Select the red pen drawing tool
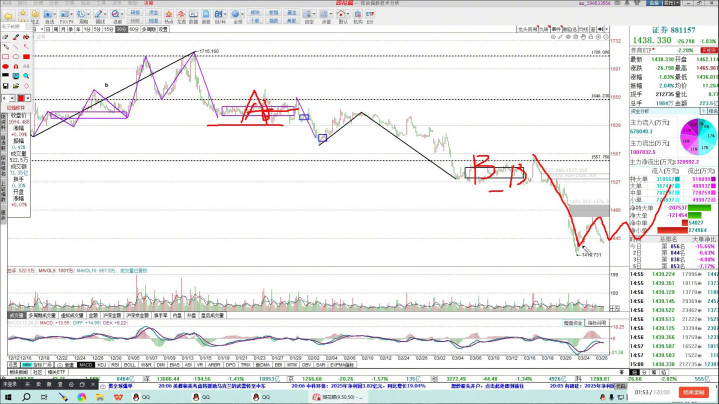This screenshot has width=719, height=404. click(x=16, y=37)
